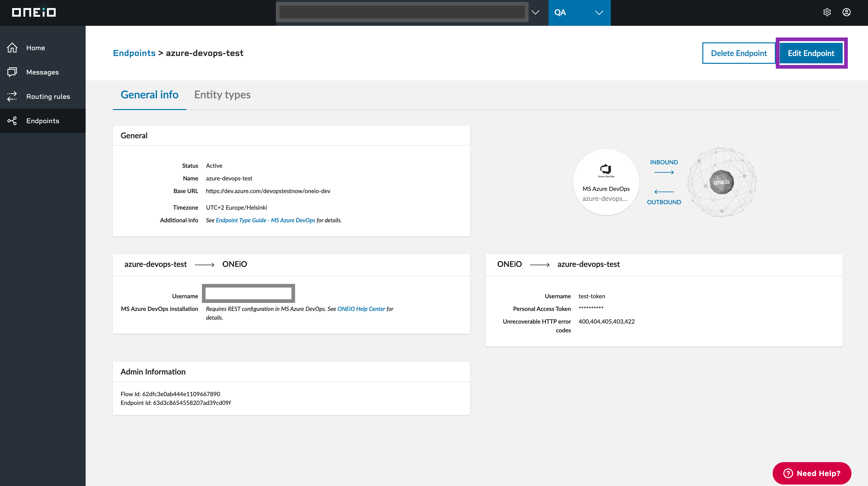Image resolution: width=868 pixels, height=486 pixels.
Task: Click the INBOUND label
Action: point(664,162)
